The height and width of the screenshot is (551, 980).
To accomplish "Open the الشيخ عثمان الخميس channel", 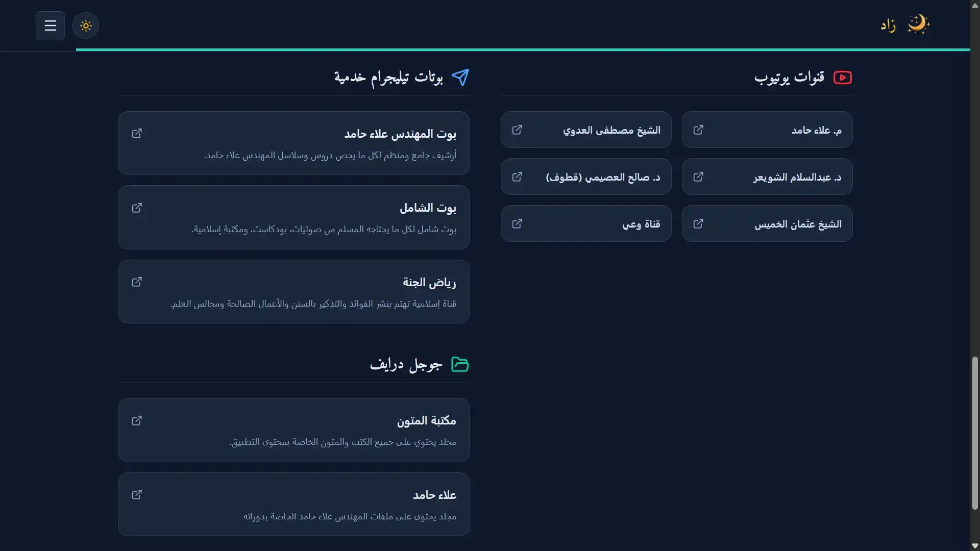I will (767, 223).
